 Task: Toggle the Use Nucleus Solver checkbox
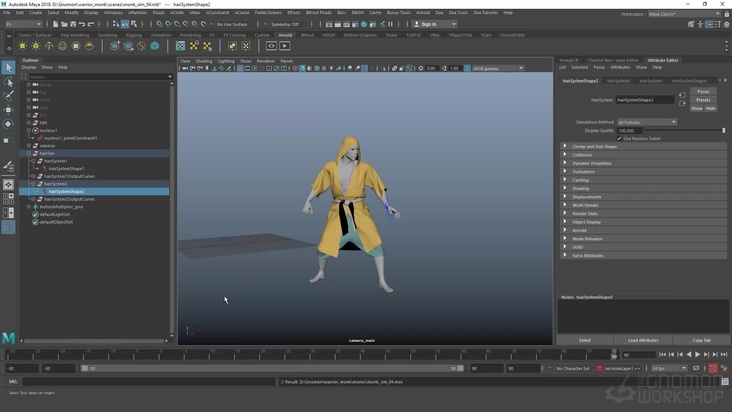click(619, 139)
